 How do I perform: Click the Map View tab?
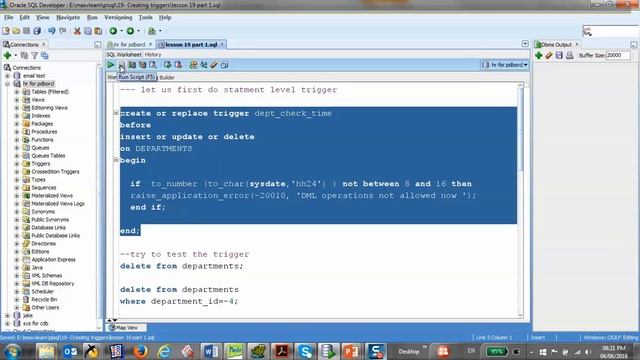127,327
